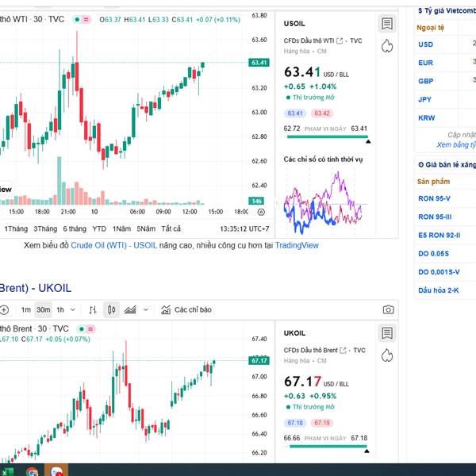Toggle WTI chart green market status indicator
The width and height of the screenshot is (476, 476).
(77, 20)
